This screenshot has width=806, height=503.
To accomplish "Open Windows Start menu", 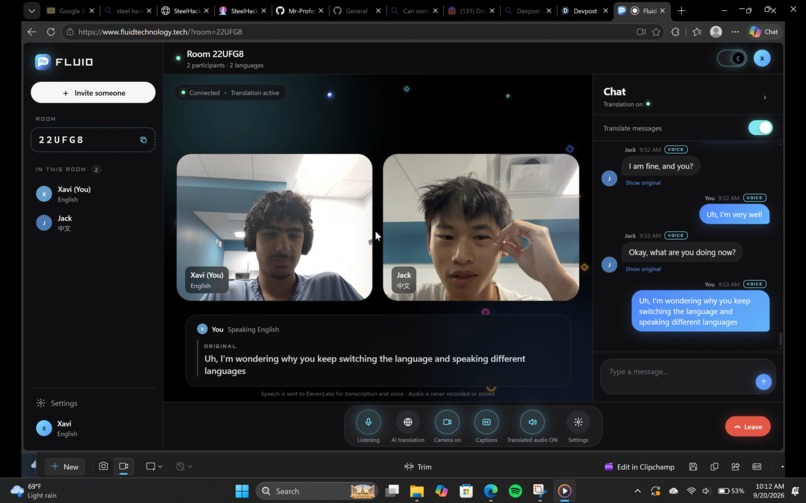I will pyautogui.click(x=242, y=491).
